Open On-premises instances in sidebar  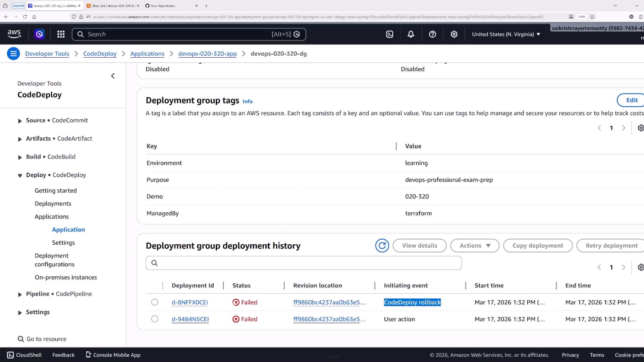(x=66, y=277)
